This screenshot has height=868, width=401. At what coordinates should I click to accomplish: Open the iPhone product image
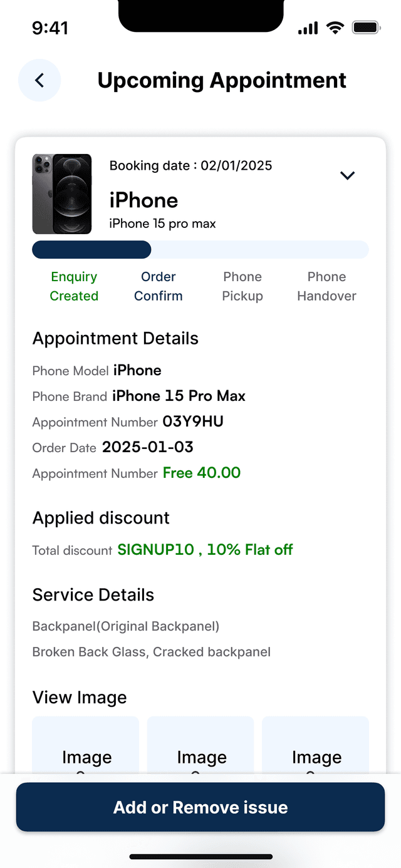coord(62,194)
